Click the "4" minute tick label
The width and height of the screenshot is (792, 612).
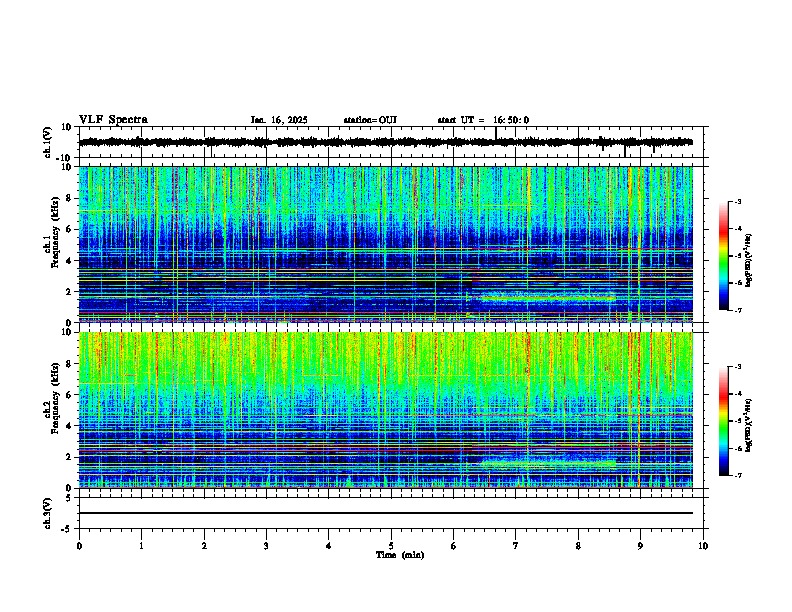click(x=329, y=546)
